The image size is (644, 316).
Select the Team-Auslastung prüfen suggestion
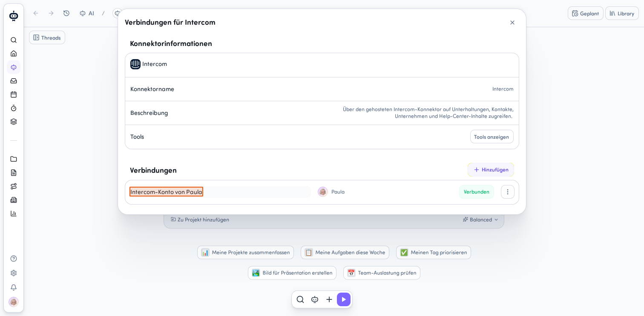tap(382, 273)
